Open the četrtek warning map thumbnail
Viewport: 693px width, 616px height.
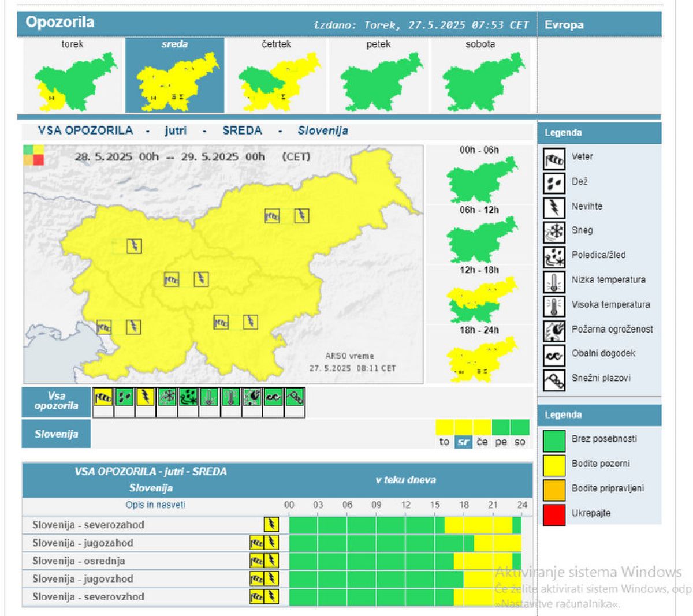point(277,75)
